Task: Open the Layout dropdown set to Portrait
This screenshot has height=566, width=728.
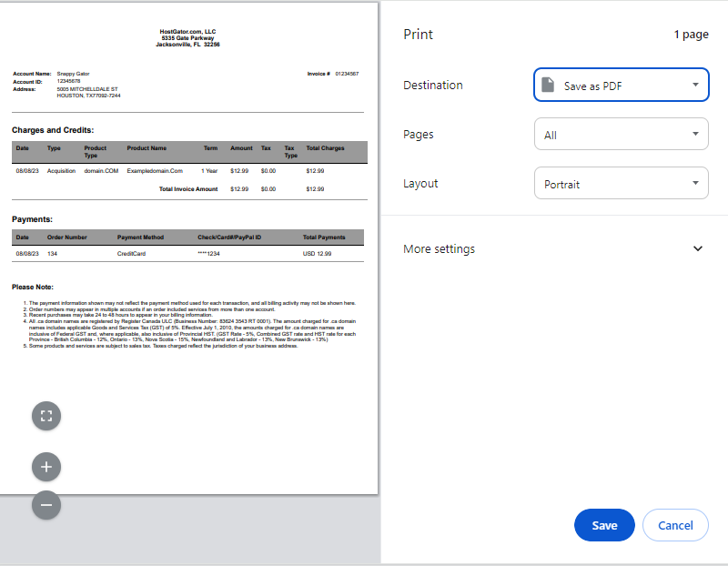Action: click(x=621, y=183)
